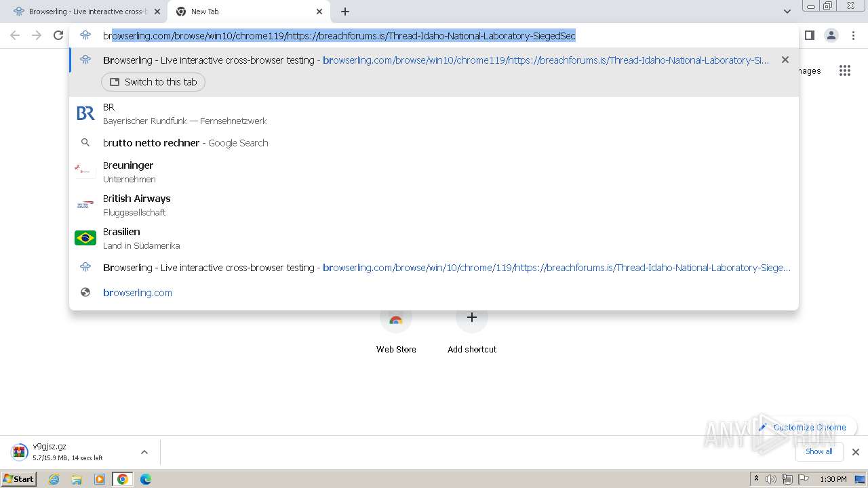The image size is (868, 488).
Task: Remove the first Browserling suggestion with X
Action: 785,60
